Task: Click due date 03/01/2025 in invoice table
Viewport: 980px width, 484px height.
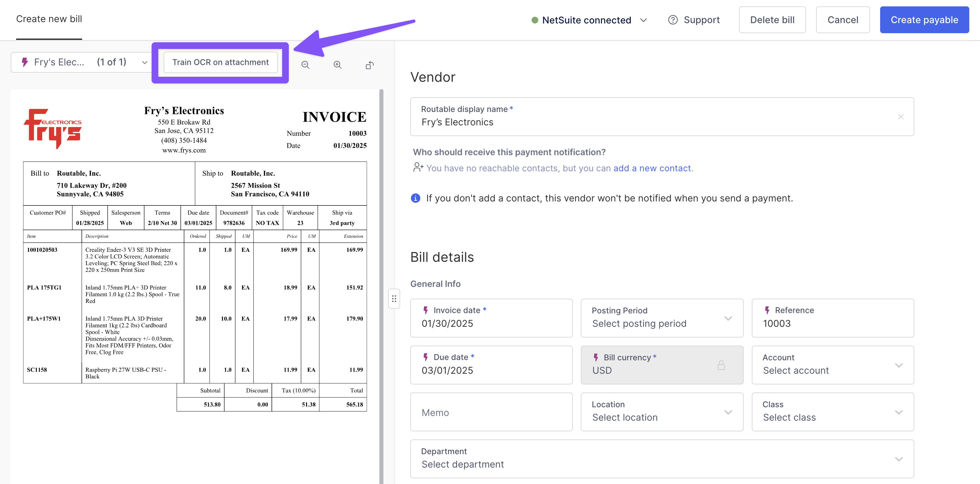Action: tap(198, 223)
